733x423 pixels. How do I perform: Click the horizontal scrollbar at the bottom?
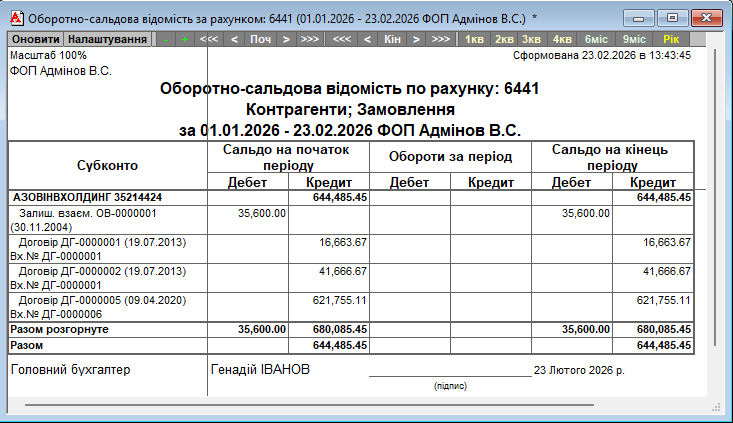360,406
